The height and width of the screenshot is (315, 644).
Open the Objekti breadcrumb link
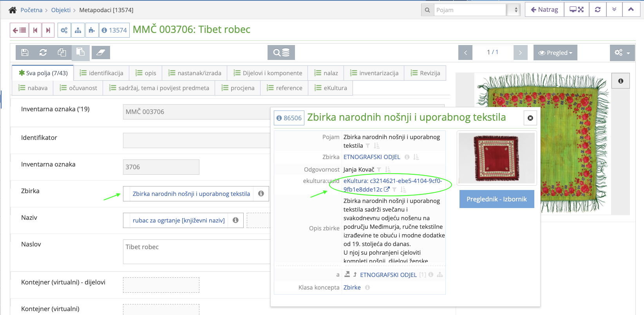(61, 10)
